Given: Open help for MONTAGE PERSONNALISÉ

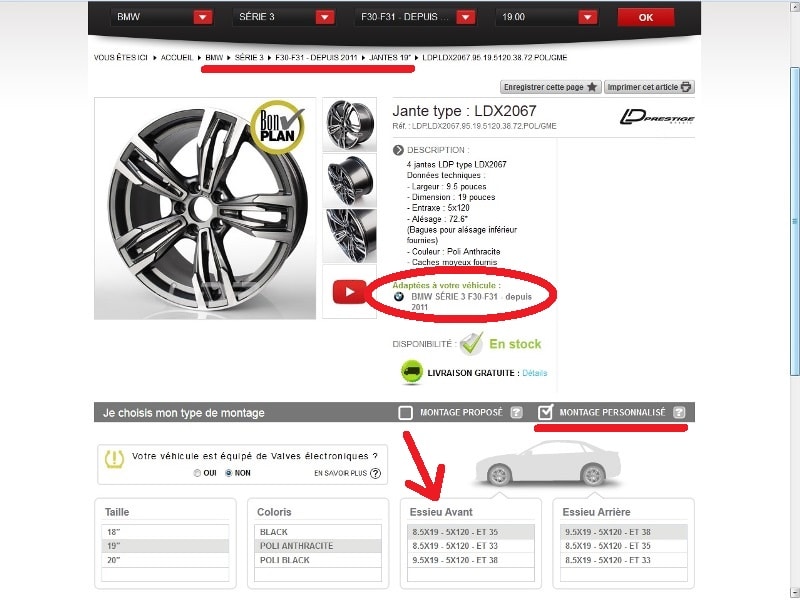Looking at the screenshot, I should (679, 412).
